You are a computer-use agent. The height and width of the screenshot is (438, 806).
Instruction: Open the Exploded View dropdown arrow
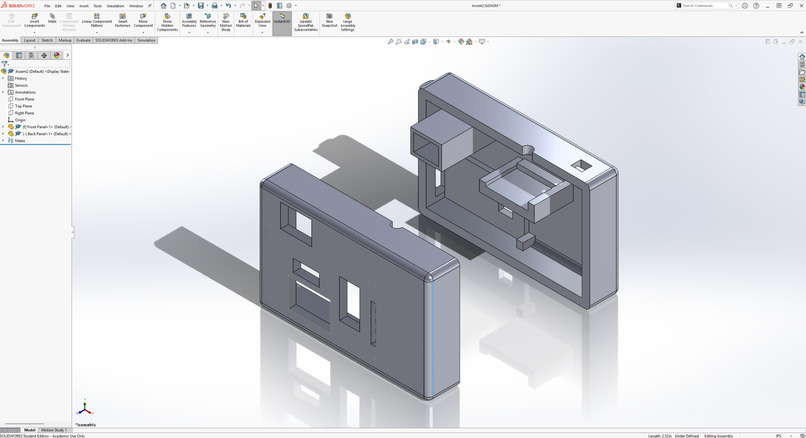[262, 32]
